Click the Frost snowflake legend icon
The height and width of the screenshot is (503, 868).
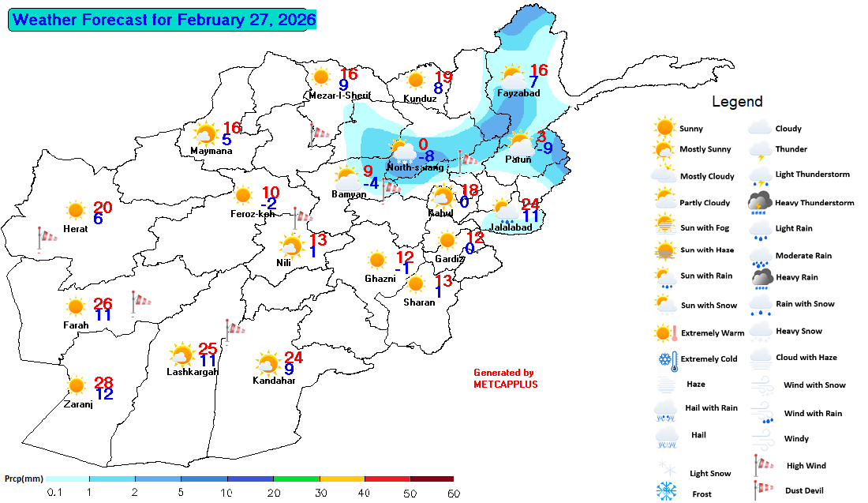[667, 490]
